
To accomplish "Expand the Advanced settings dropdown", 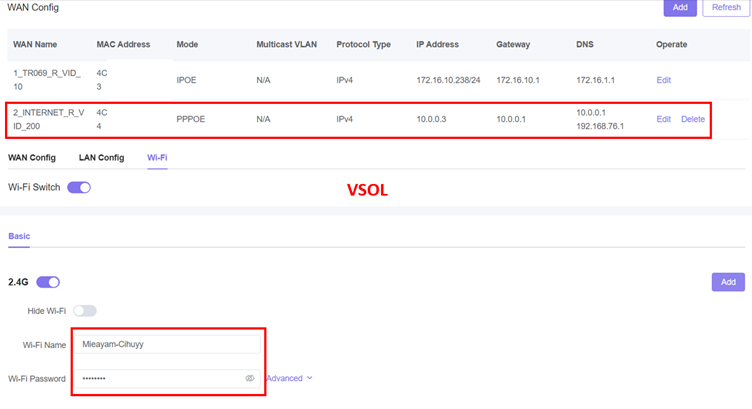I will click(289, 379).
